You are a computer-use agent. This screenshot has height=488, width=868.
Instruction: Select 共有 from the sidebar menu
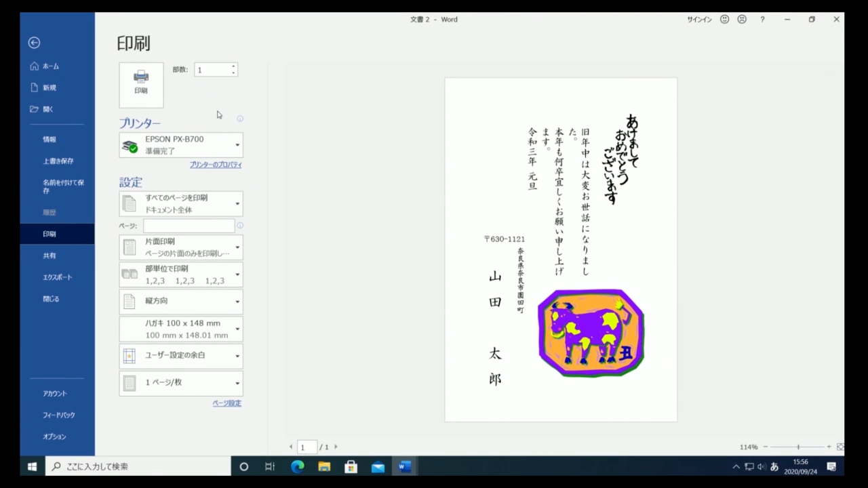pyautogui.click(x=50, y=255)
